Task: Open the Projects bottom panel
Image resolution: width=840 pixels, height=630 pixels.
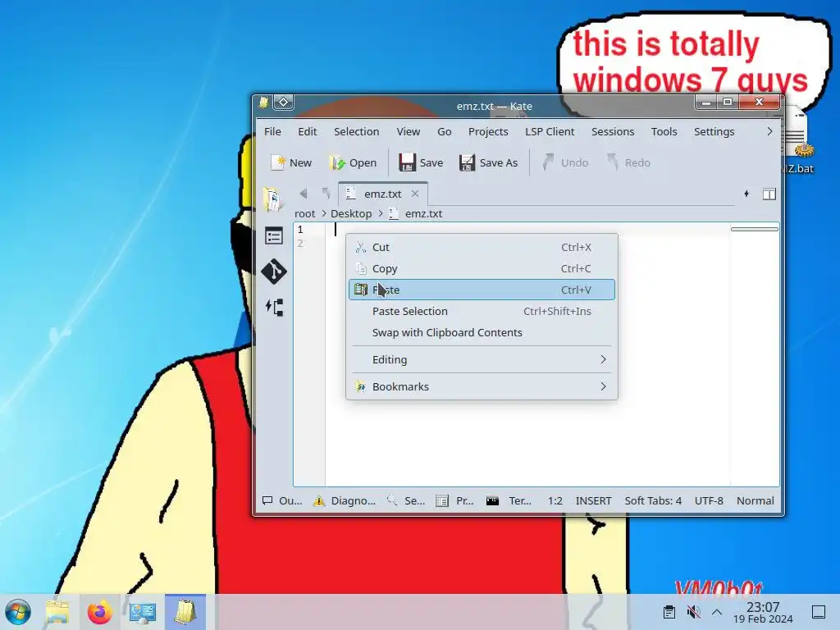Action: click(x=454, y=500)
